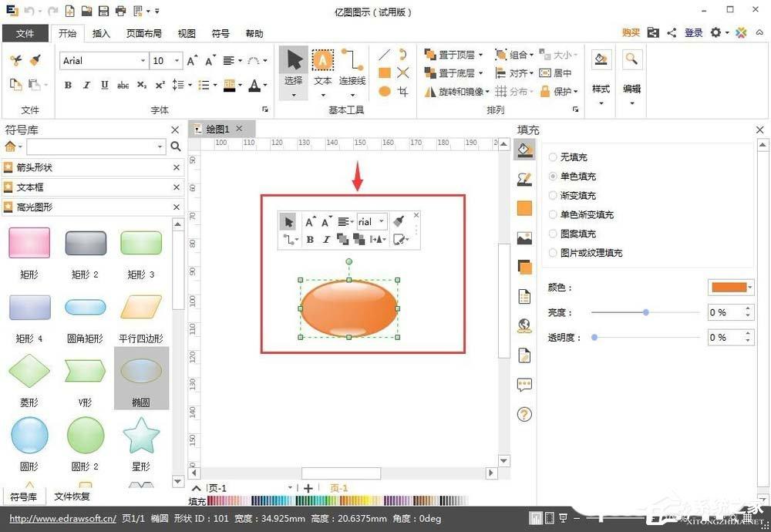Image resolution: width=771 pixels, height=532 pixels.
Task: Toggle Italic formatting in font group
Action: click(x=86, y=85)
